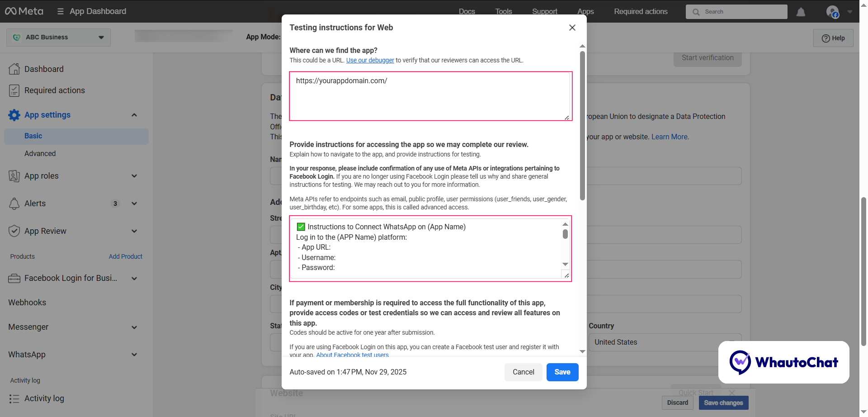This screenshot has height=417, width=868.
Task: Click the App Review shield icon
Action: (14, 231)
